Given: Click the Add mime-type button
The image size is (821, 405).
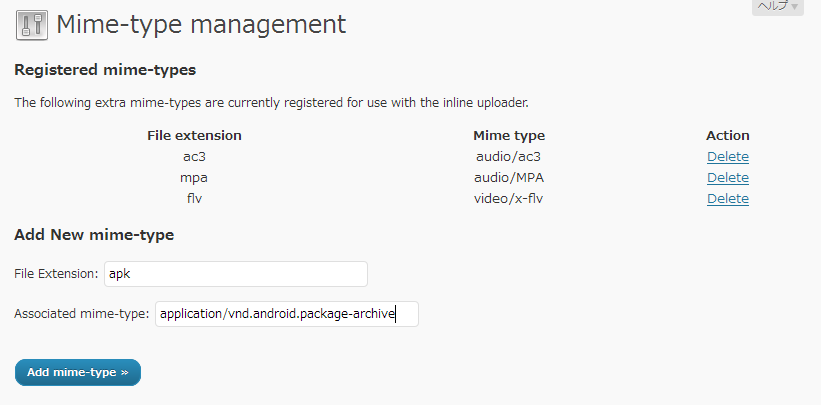Looking at the screenshot, I should click(x=78, y=373).
